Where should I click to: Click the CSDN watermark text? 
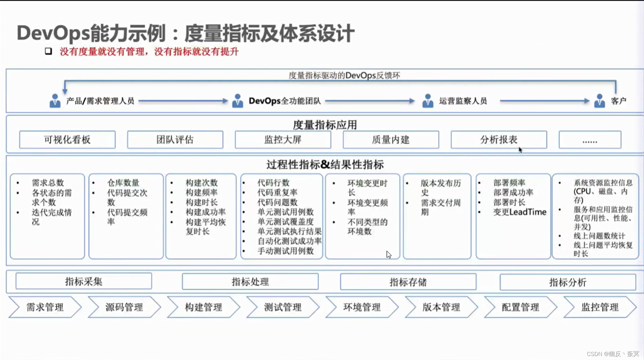point(613,354)
